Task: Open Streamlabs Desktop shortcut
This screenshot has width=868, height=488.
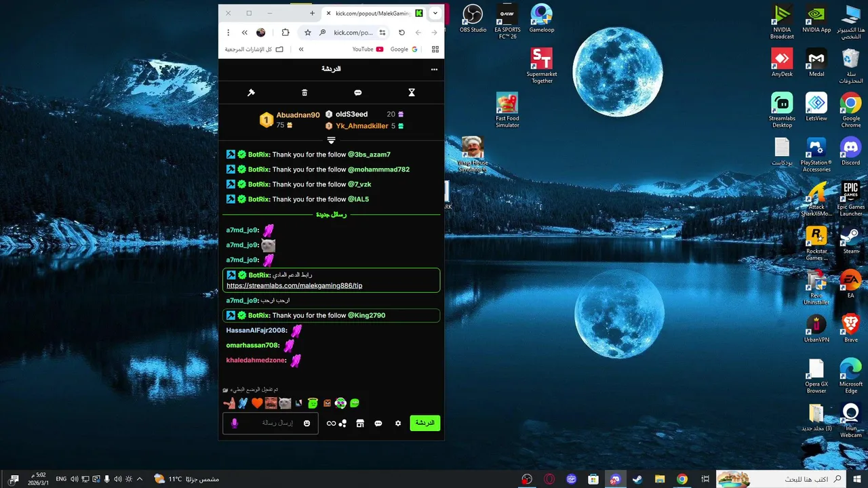Action: [x=782, y=110]
